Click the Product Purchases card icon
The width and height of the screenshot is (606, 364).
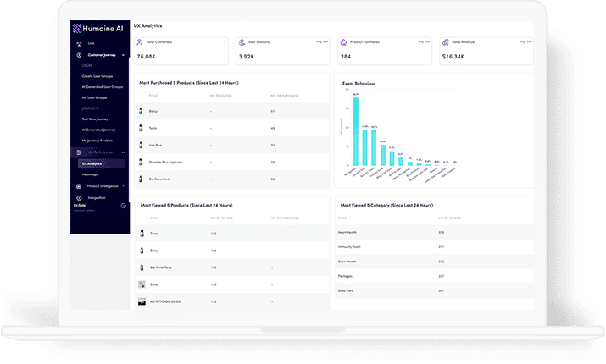point(342,41)
